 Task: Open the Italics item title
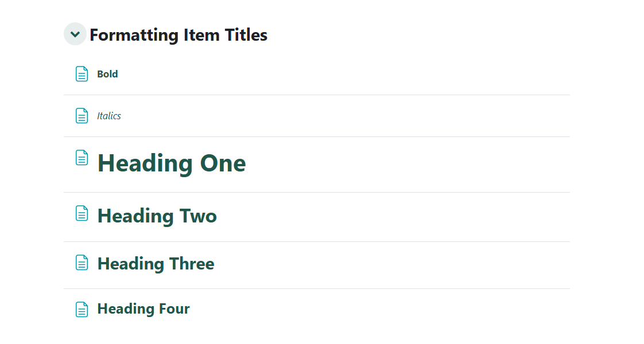click(109, 116)
